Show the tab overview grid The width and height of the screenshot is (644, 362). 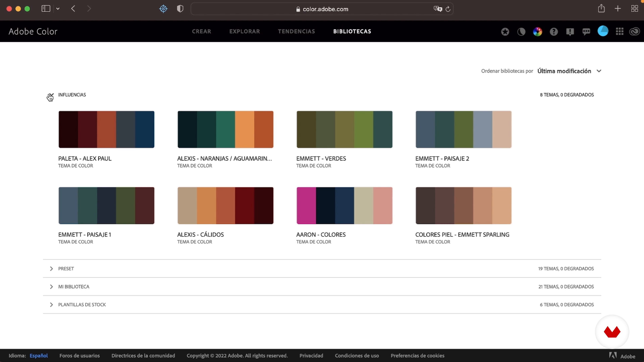pos(634,9)
